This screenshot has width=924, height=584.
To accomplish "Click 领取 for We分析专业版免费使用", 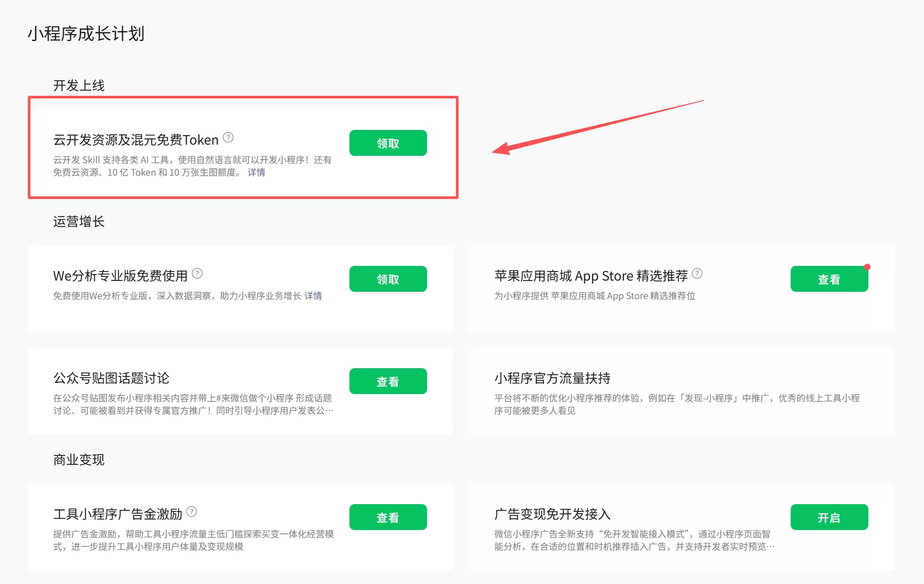I will click(x=388, y=279).
